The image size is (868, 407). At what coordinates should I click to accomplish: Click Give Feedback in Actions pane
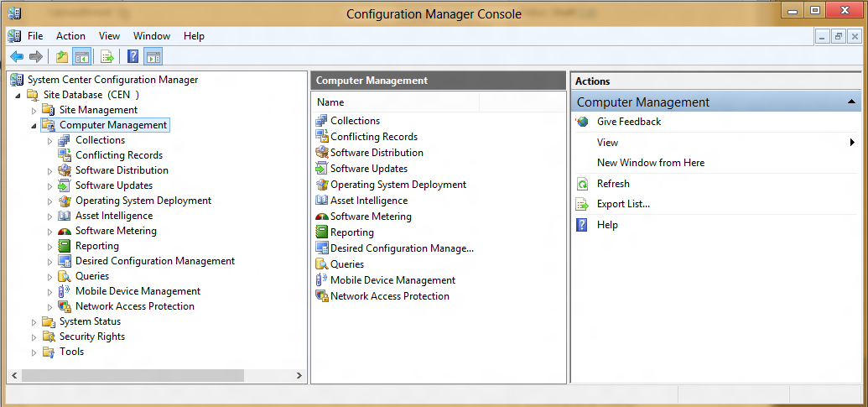click(629, 122)
